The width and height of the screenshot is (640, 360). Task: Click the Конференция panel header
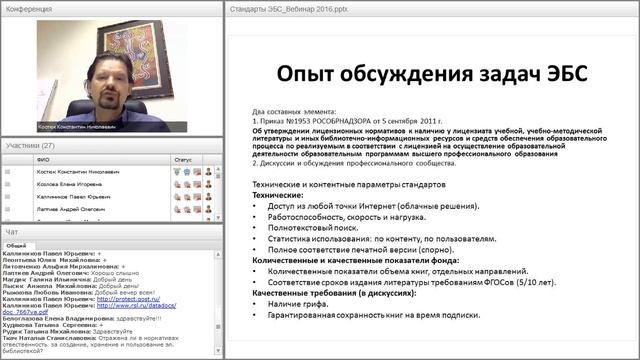(x=112, y=9)
